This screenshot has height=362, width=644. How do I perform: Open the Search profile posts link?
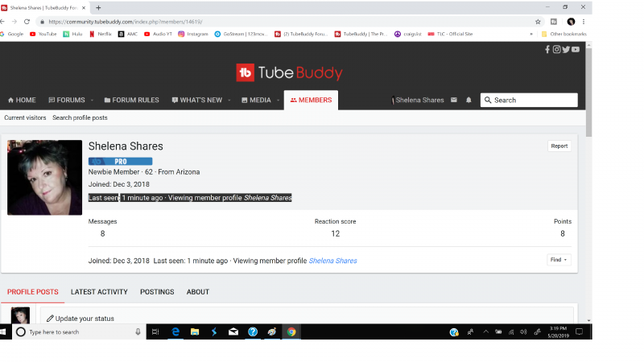pyautogui.click(x=80, y=118)
